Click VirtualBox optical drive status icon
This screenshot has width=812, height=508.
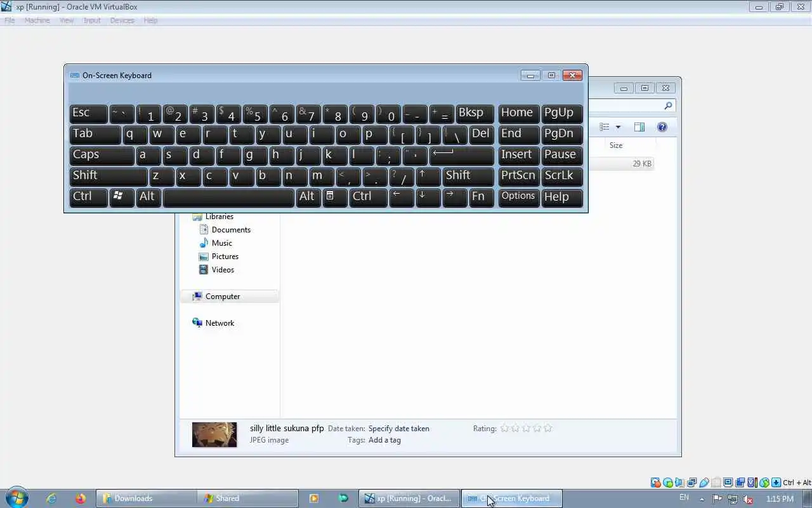point(668,483)
